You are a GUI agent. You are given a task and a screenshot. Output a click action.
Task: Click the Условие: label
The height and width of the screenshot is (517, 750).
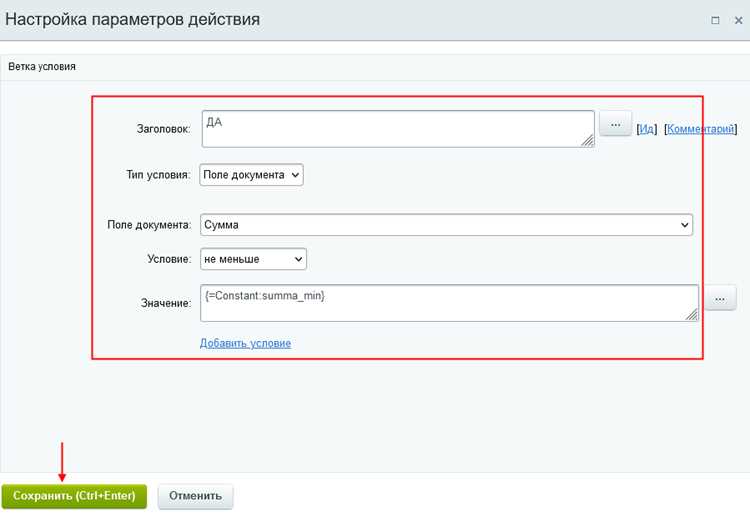[x=169, y=259]
